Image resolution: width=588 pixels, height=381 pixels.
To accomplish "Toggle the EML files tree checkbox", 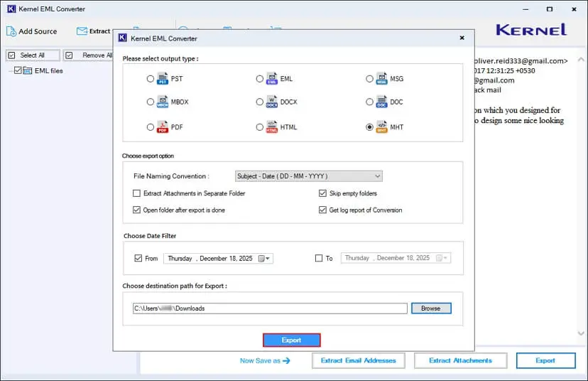I will (x=18, y=70).
